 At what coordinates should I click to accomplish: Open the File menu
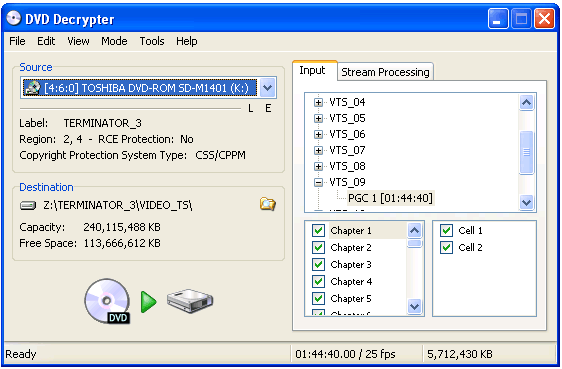tap(17, 41)
